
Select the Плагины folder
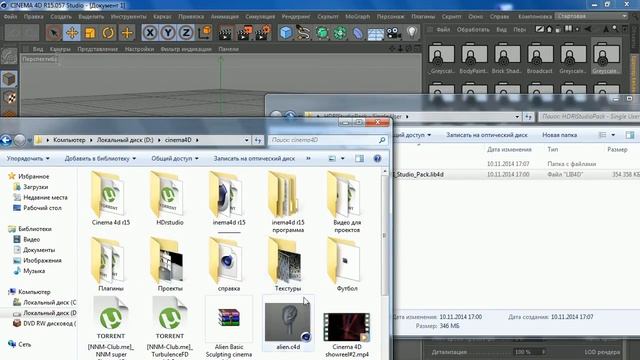111,264
